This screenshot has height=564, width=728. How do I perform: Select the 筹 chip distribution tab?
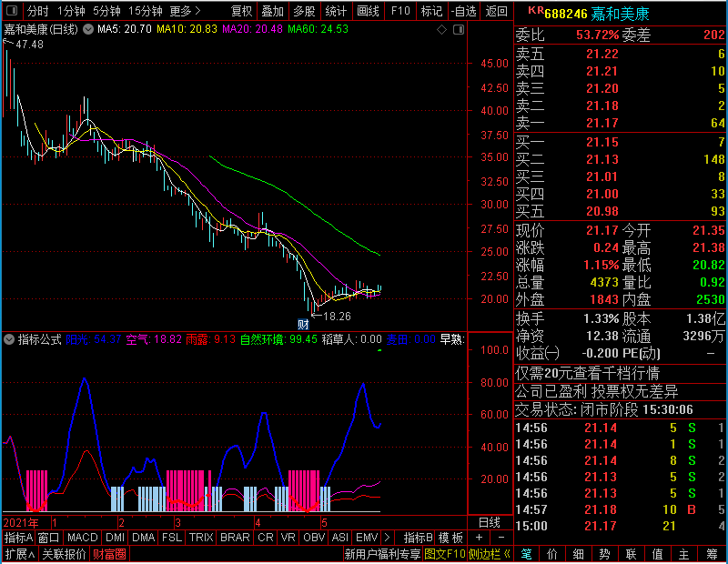point(712,554)
